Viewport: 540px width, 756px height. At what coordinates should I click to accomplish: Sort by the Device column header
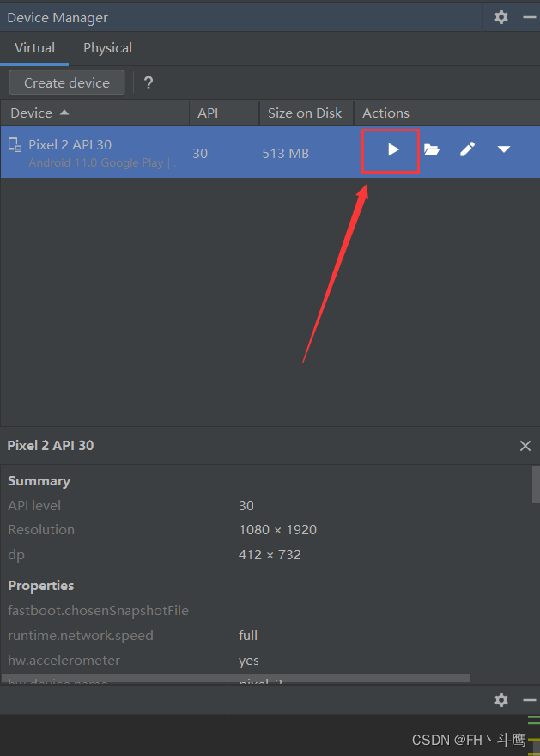click(95, 113)
